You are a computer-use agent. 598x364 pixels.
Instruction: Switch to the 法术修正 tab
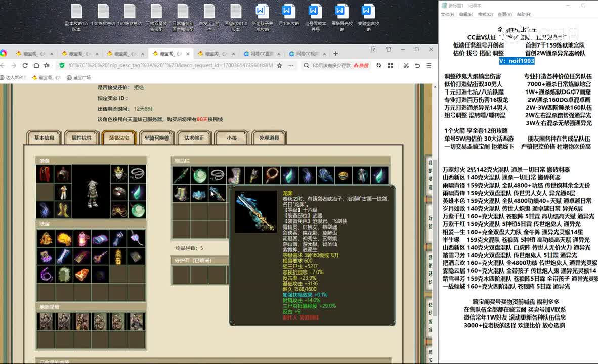pyautogui.click(x=194, y=138)
